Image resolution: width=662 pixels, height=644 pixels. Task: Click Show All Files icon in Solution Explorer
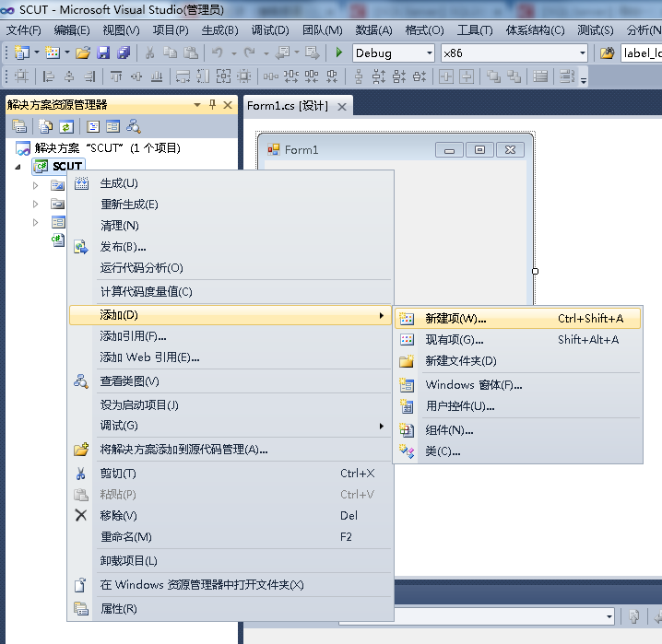45,126
